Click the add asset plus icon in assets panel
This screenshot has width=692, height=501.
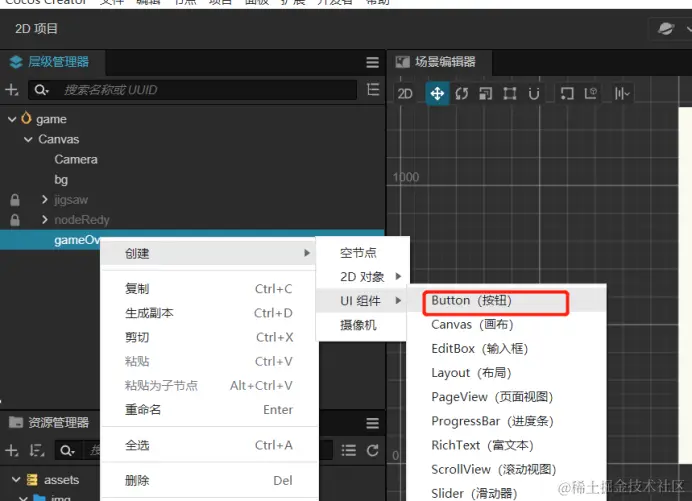tap(11, 451)
